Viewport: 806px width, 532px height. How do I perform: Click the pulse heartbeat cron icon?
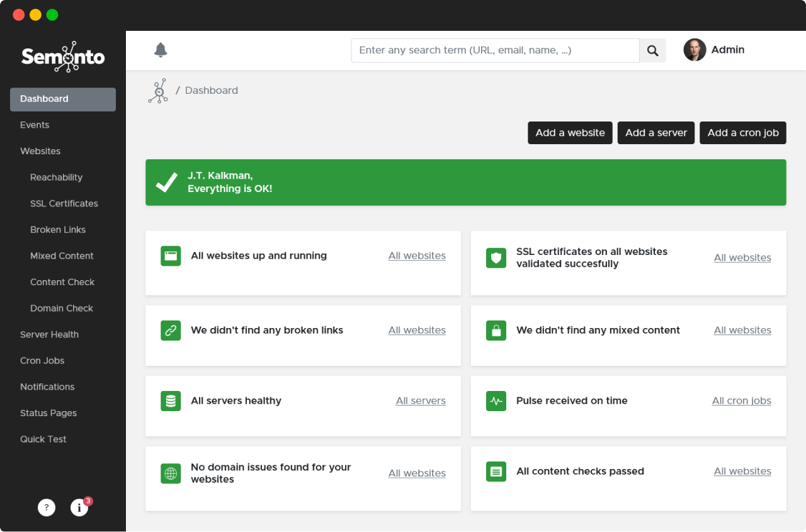[x=496, y=401]
